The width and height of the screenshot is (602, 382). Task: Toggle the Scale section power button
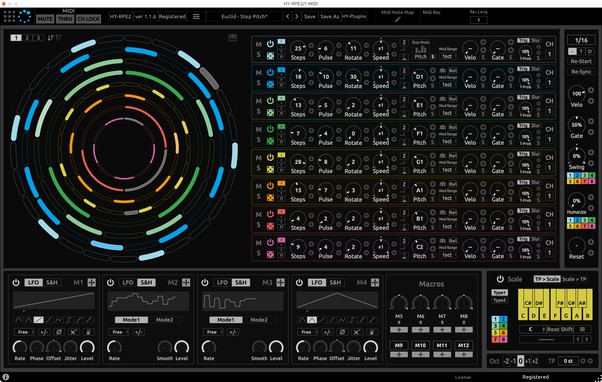[500, 279]
